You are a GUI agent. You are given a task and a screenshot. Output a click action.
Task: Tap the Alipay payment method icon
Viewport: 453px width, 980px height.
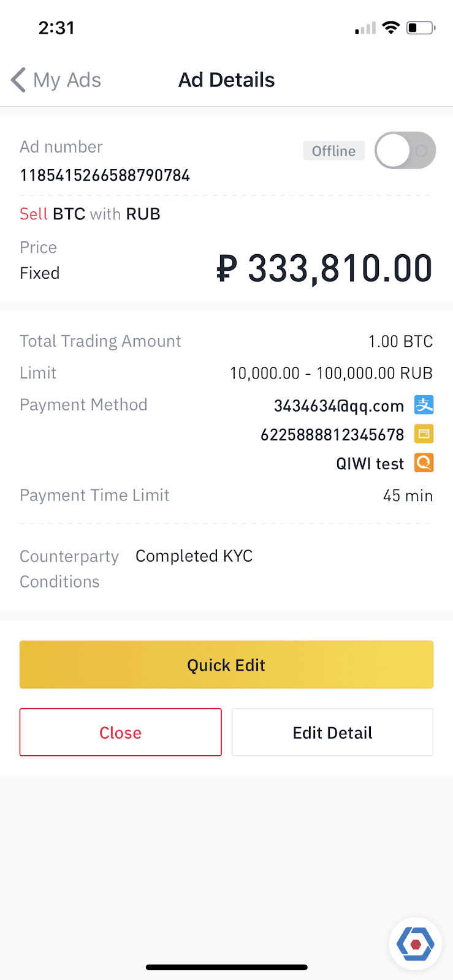pyautogui.click(x=424, y=405)
